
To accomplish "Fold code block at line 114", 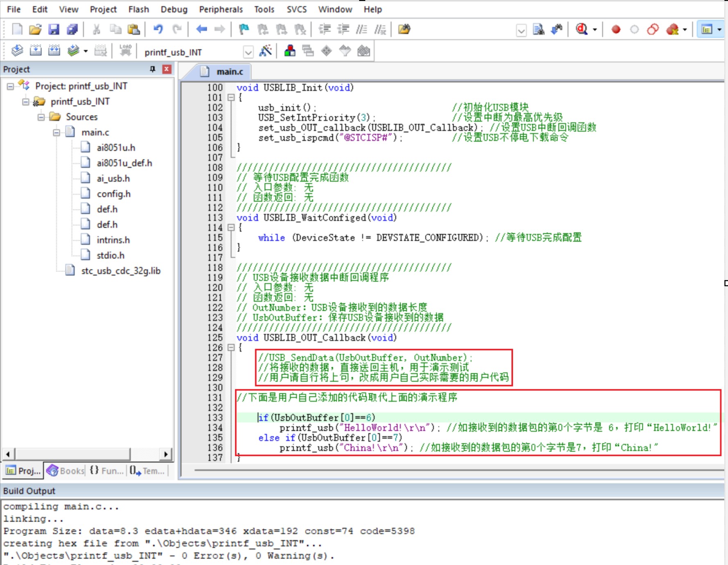I will pos(231,228).
